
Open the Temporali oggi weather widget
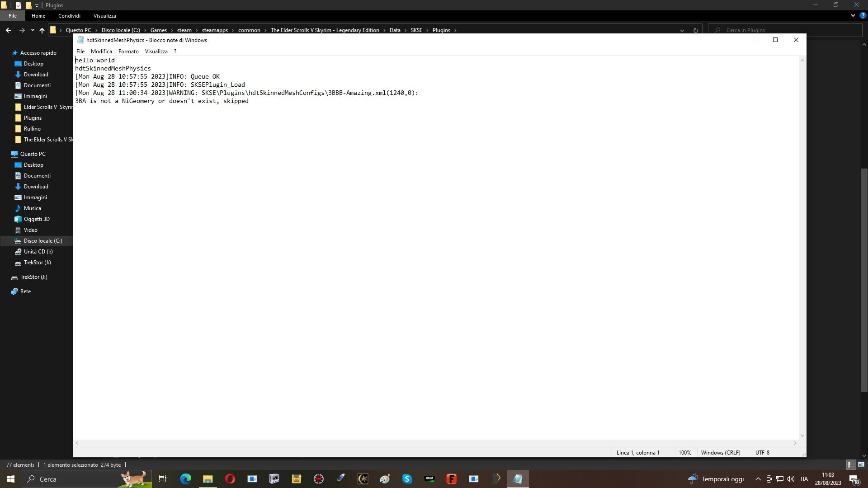716,479
